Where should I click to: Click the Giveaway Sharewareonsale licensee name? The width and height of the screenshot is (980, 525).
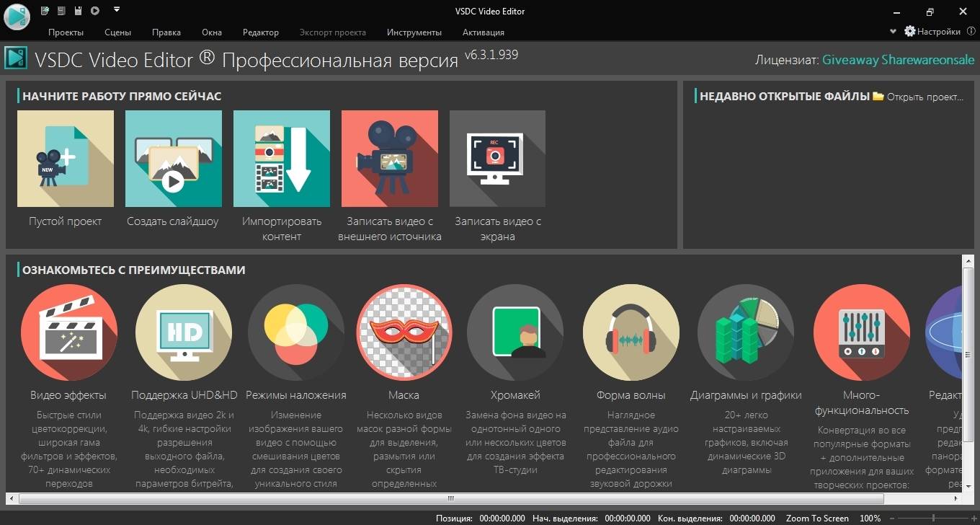point(899,60)
